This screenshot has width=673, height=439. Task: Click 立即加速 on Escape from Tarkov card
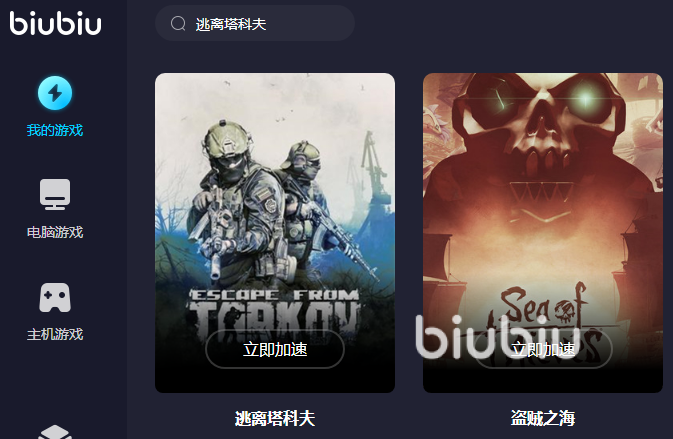[275, 349]
